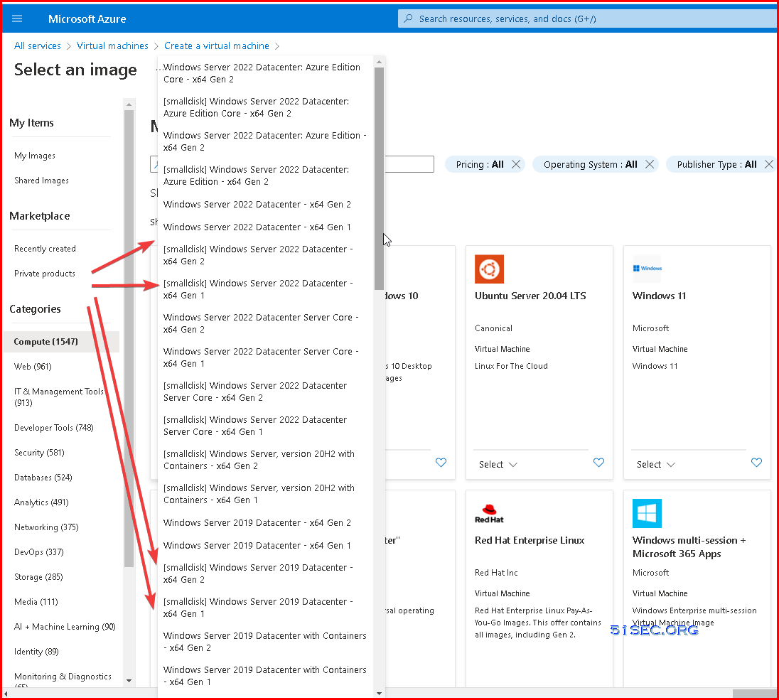Choose [smalldisk] Windows Server 2022 Azure Edition Core Gen 2

(266, 107)
